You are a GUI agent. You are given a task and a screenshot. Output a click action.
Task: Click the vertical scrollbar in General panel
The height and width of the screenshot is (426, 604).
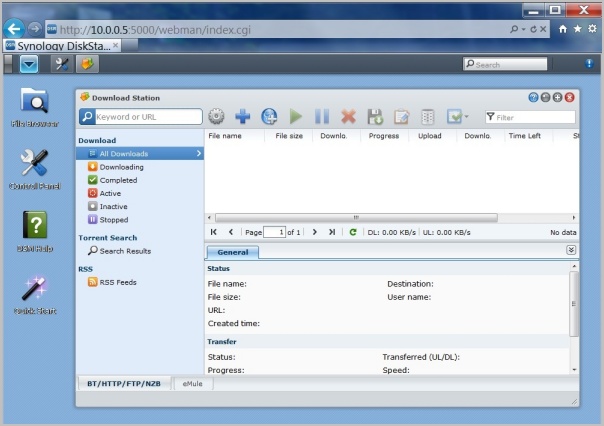point(574,304)
